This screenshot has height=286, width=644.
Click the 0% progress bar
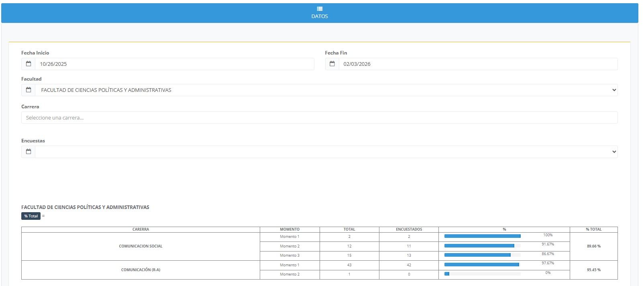pyautogui.click(x=483, y=274)
